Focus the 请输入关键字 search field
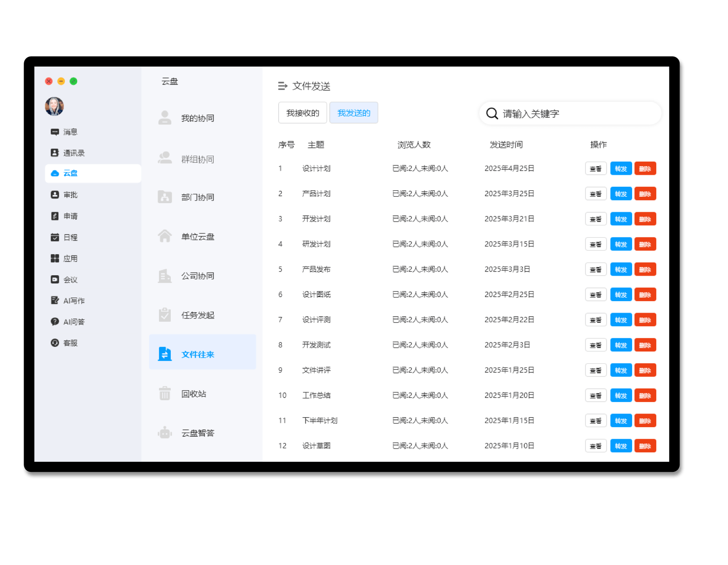The width and height of the screenshot is (728, 565). click(x=570, y=113)
